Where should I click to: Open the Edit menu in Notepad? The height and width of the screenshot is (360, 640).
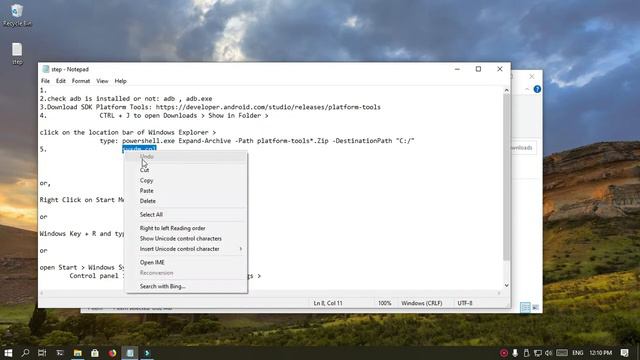tap(61, 81)
